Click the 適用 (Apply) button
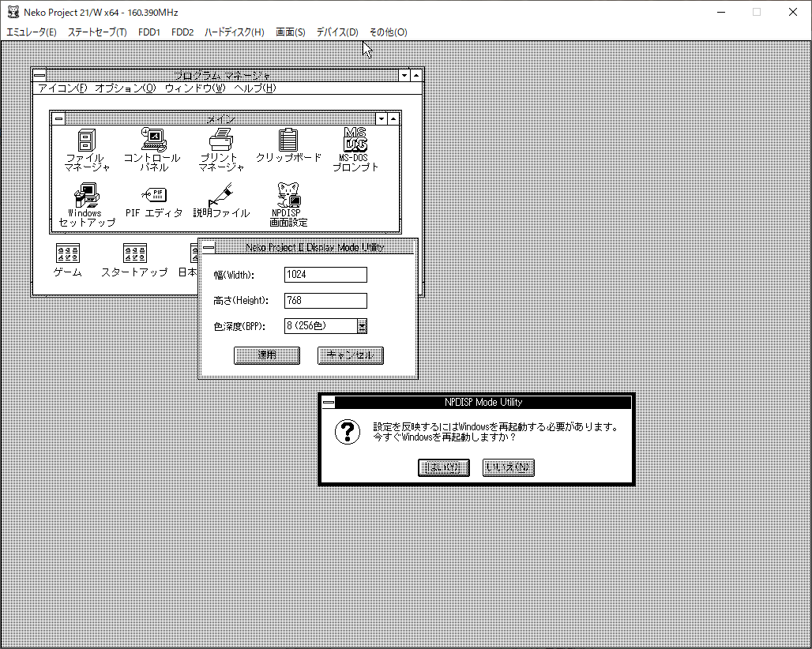Image resolution: width=812 pixels, height=649 pixels. point(267,355)
